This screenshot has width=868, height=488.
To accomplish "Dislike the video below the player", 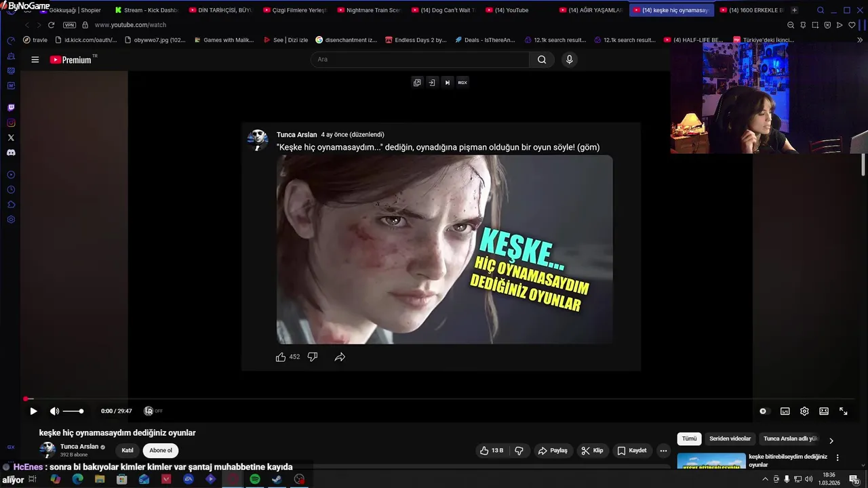I will tap(519, 450).
